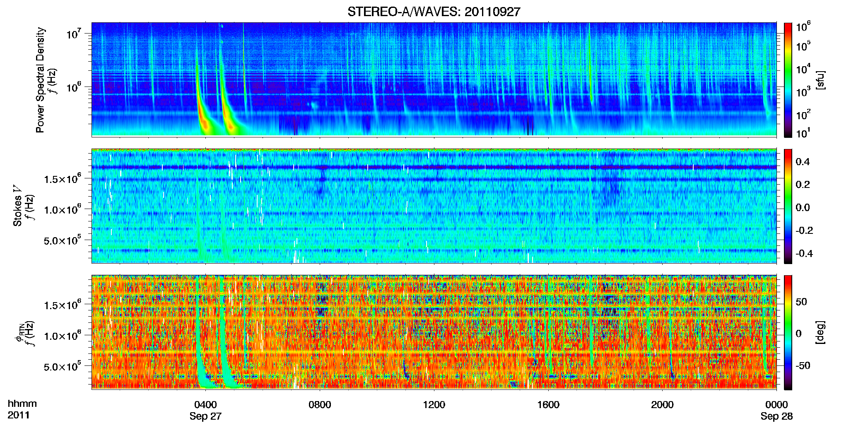
Task: Click the 10^5 colorbar tick label
Action: (803, 46)
